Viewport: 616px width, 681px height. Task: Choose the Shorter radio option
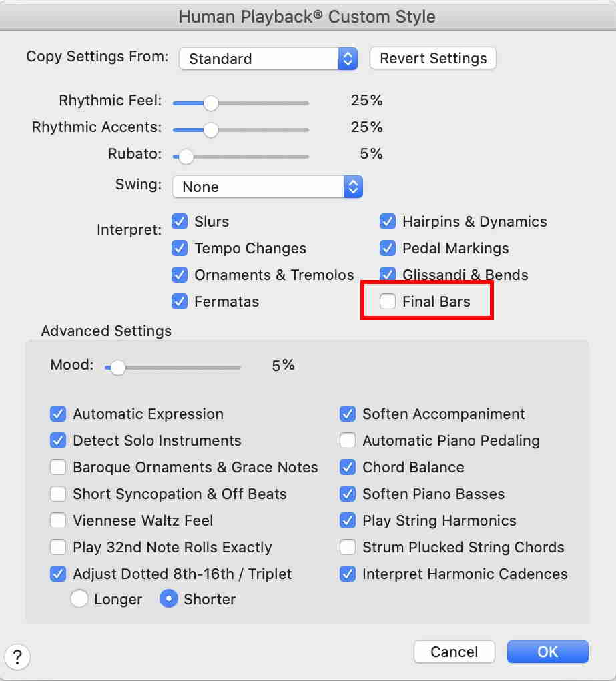coord(169,599)
